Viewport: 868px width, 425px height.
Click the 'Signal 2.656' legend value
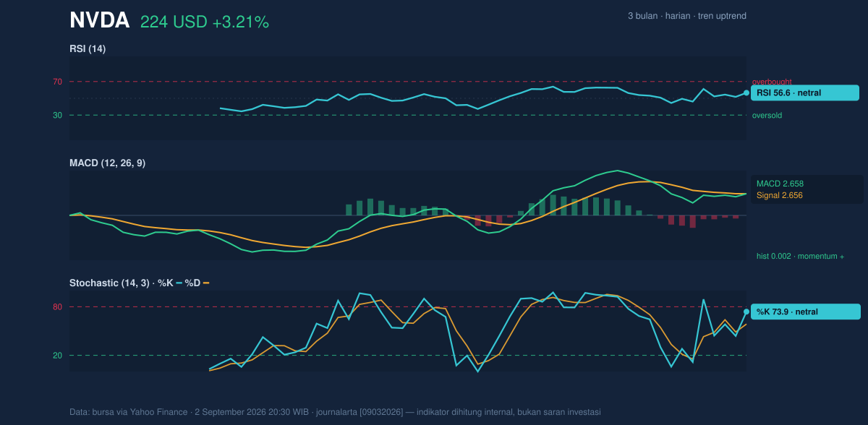tap(780, 195)
